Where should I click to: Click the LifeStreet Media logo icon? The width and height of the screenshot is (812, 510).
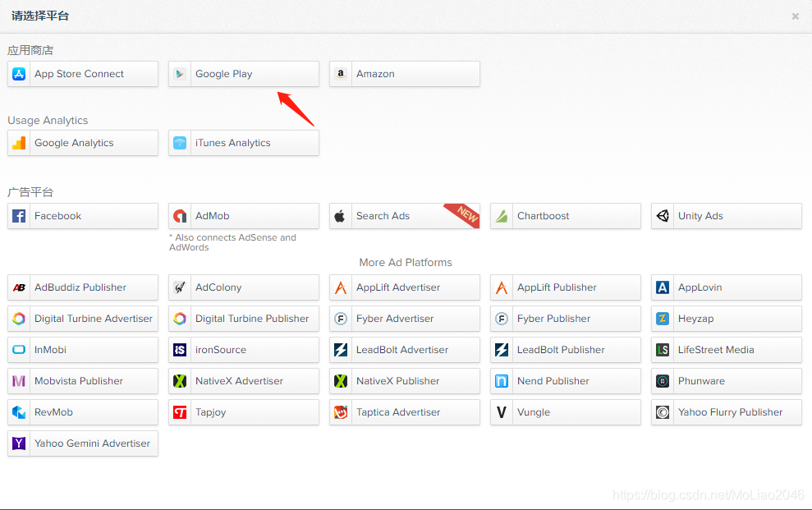point(663,350)
